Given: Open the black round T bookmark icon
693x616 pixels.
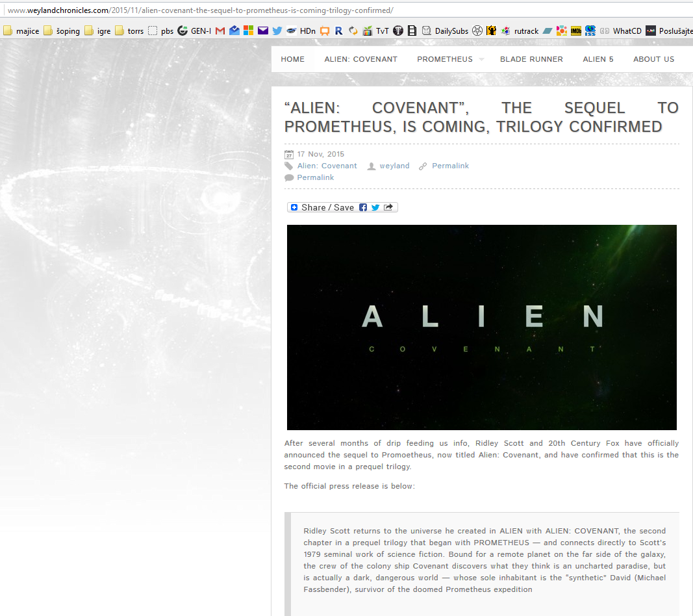Looking at the screenshot, I should click(x=398, y=31).
